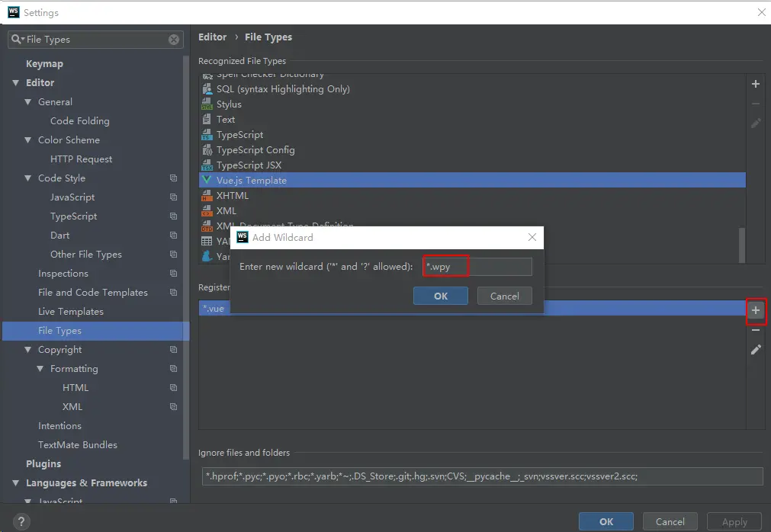
Task: Click the SQL file type icon
Action: (207, 89)
